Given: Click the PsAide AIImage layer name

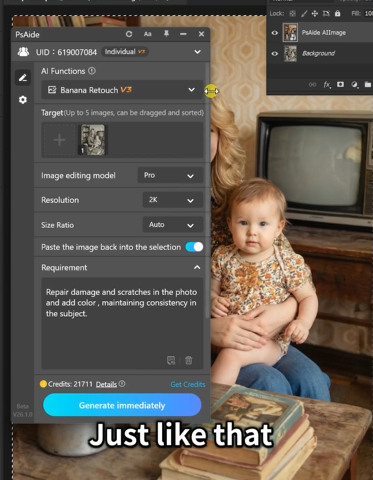Looking at the screenshot, I should pos(323,33).
